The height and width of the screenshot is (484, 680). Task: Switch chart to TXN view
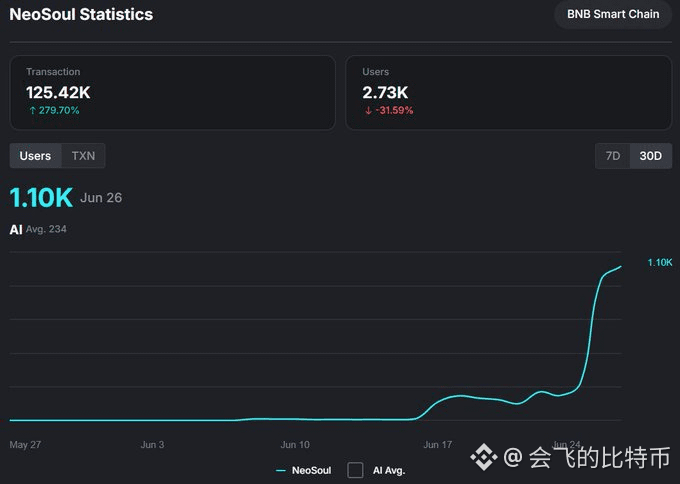[83, 156]
